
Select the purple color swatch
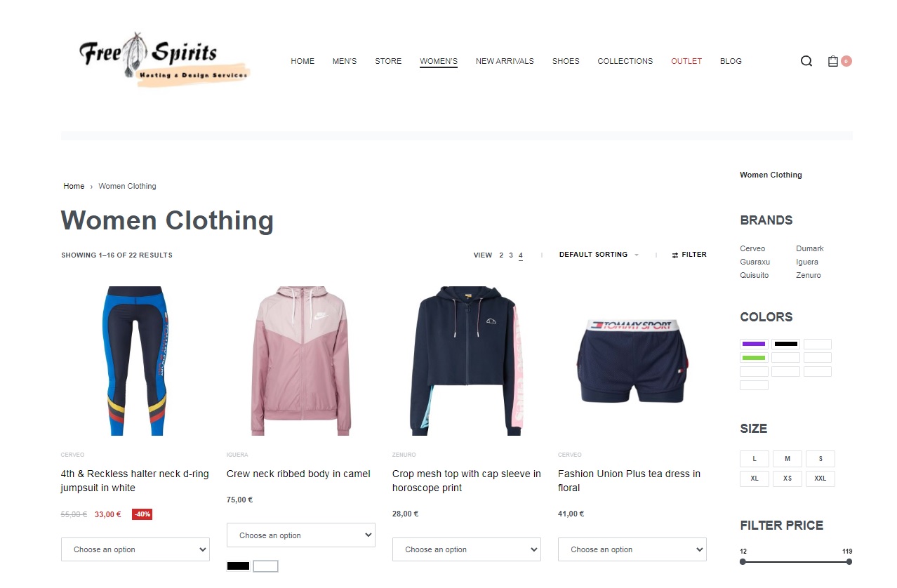click(754, 344)
